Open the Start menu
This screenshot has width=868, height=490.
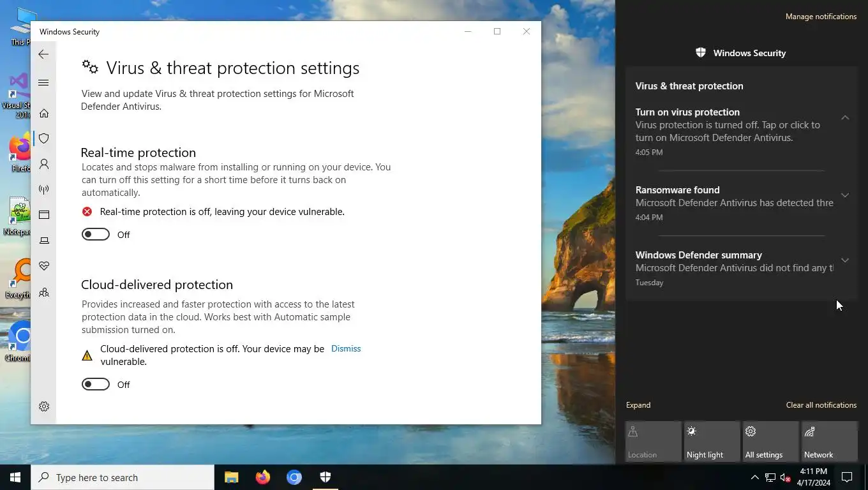tap(15, 477)
